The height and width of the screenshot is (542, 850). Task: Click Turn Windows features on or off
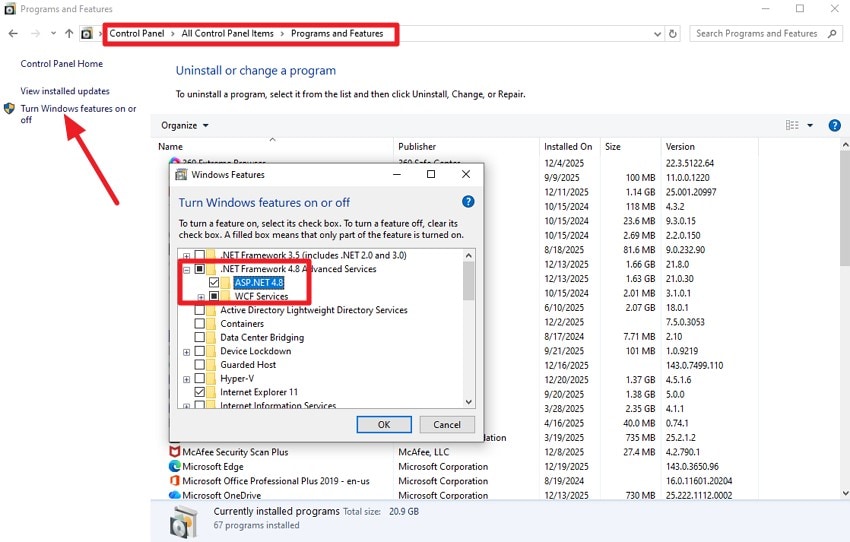click(78, 114)
